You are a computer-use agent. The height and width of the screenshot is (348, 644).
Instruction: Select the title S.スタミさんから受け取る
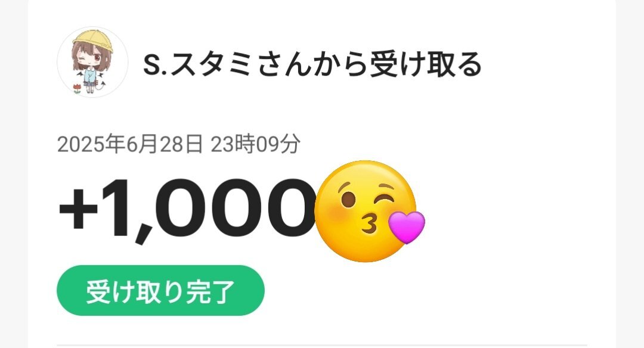[312, 65]
